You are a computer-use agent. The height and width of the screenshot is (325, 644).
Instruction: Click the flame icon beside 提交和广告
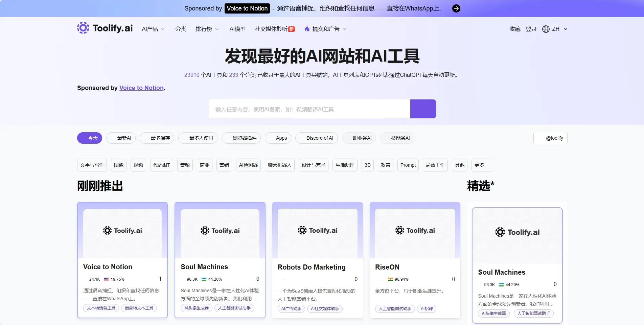(x=306, y=29)
